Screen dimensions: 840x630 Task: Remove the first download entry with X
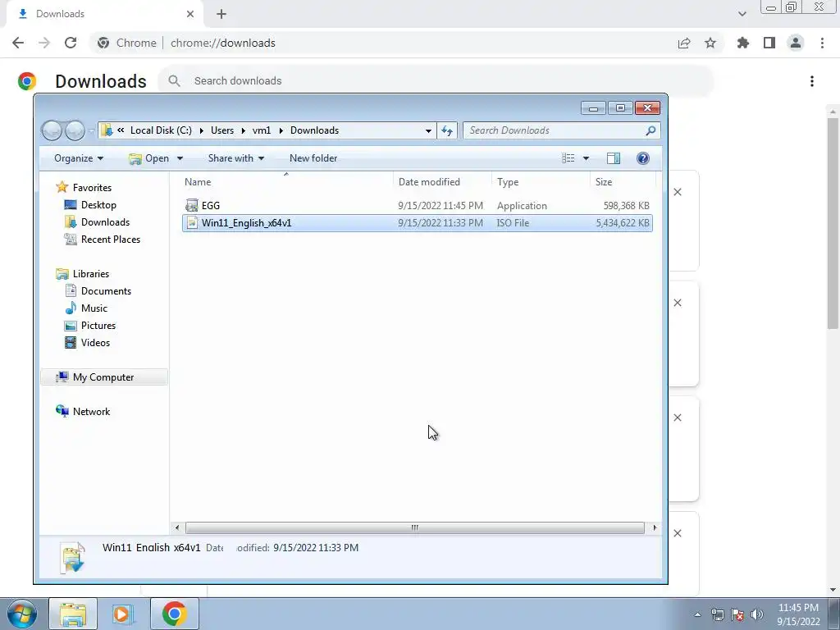[x=677, y=192]
